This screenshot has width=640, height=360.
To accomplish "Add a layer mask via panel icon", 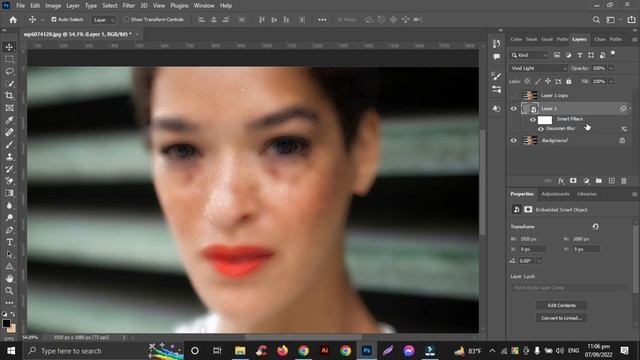I will [573, 181].
